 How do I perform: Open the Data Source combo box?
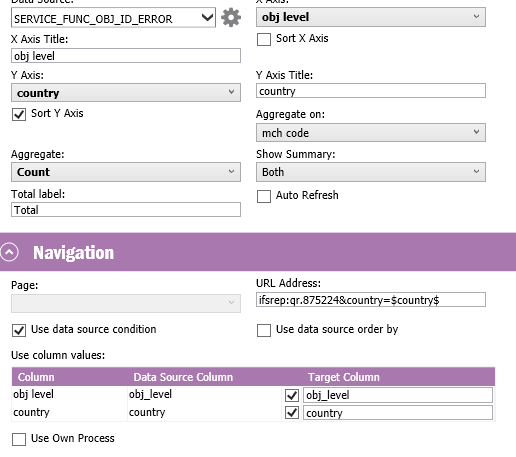click(113, 18)
